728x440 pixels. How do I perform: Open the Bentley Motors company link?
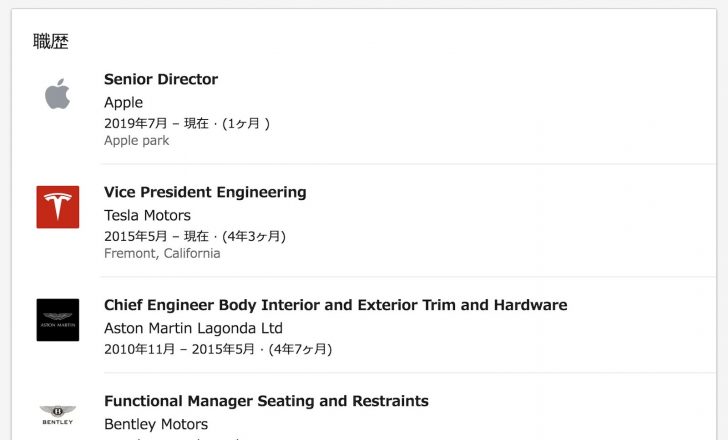(x=156, y=424)
